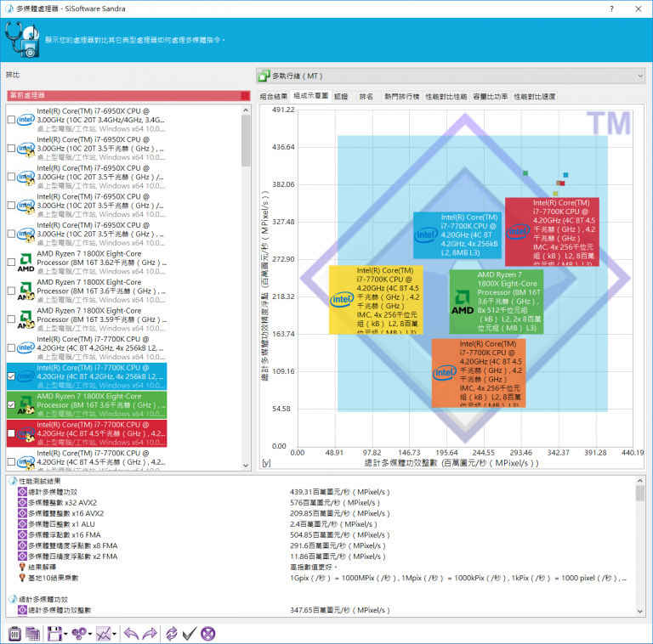Click the diamond icon next to 多媒體雙精度浮點數 x8 FMA

pos(22,545)
